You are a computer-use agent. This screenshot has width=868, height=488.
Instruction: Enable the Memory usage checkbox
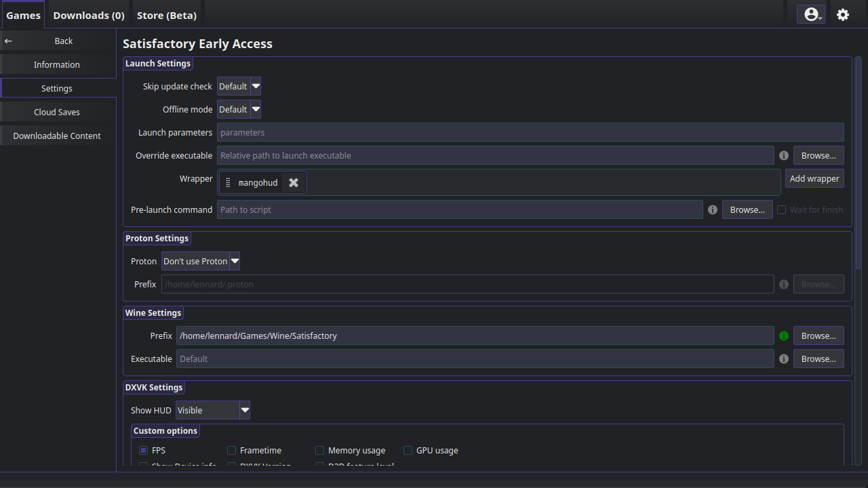click(319, 450)
